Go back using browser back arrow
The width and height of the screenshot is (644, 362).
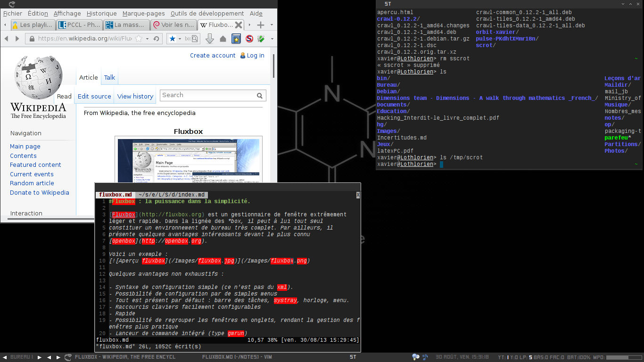pos(7,39)
